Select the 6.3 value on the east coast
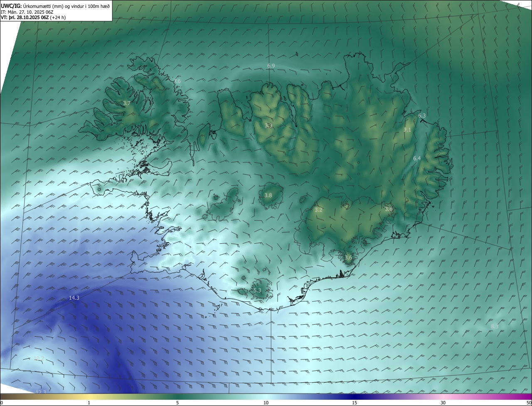 (422, 115)
